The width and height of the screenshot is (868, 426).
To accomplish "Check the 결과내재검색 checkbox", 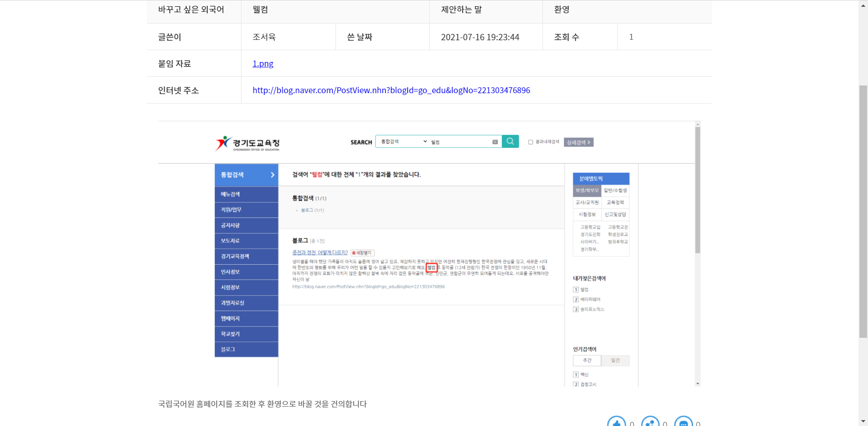I will coord(531,142).
